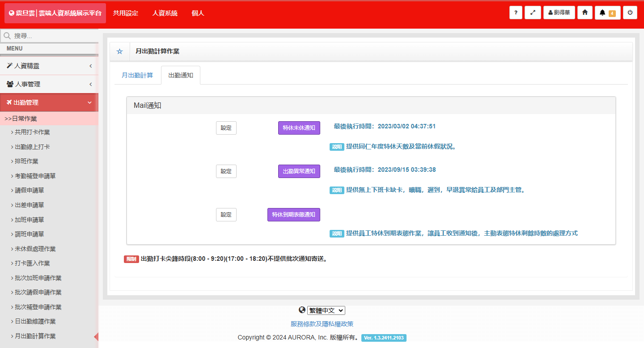Collapse the 出勤管理 sidebar section
This screenshot has width=644, height=348.
point(49,102)
